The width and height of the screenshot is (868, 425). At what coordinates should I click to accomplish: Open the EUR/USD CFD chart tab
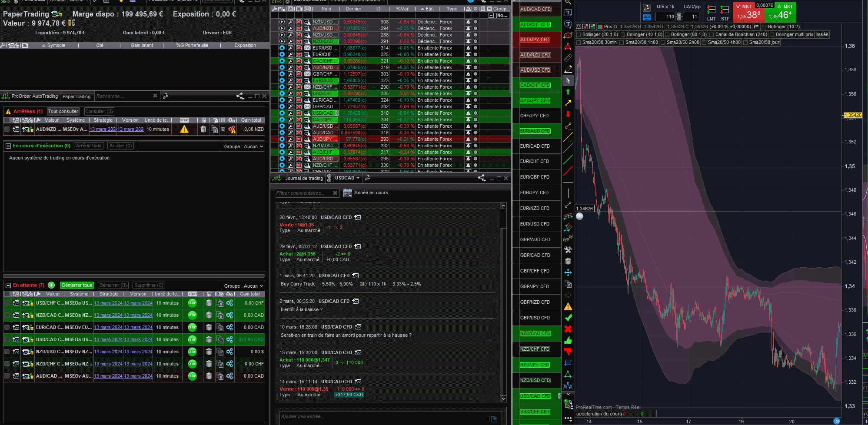[x=535, y=224]
